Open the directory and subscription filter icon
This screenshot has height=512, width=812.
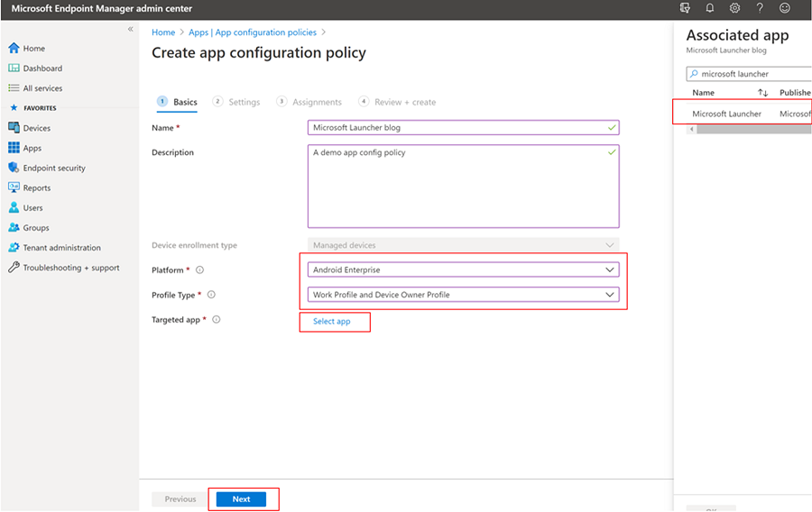pos(685,8)
